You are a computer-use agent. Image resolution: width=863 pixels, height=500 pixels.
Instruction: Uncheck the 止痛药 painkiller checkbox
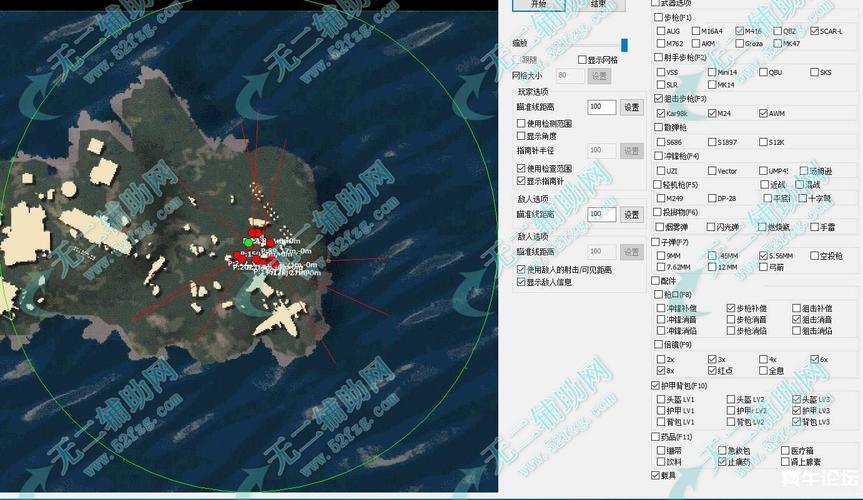pyautogui.click(x=722, y=461)
